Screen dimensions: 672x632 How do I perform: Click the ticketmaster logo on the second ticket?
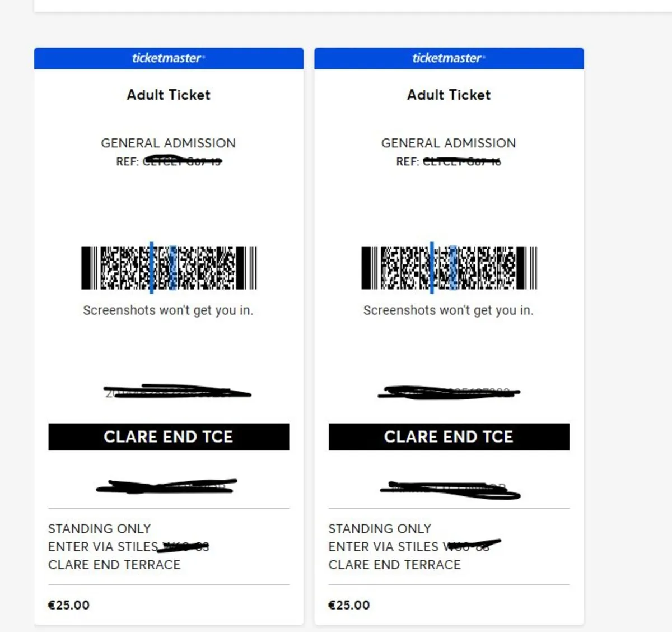(x=449, y=58)
